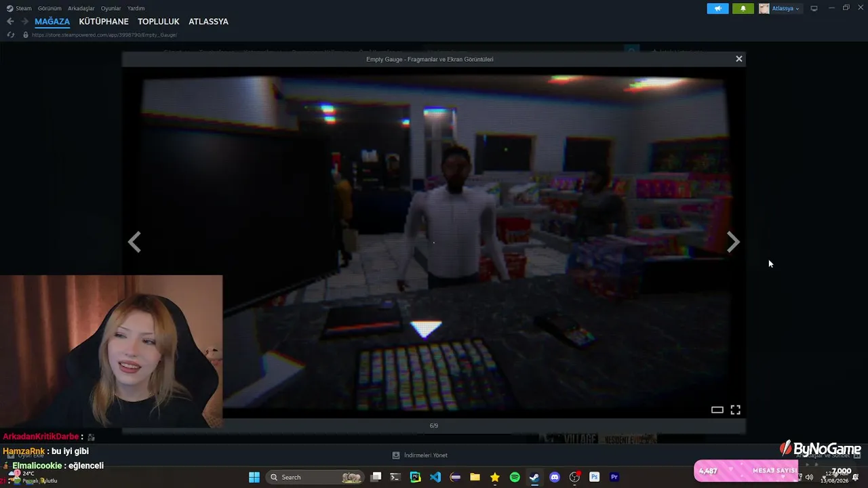Open the Arkadaşlar menu
The width and height of the screenshot is (868, 488).
(x=81, y=8)
